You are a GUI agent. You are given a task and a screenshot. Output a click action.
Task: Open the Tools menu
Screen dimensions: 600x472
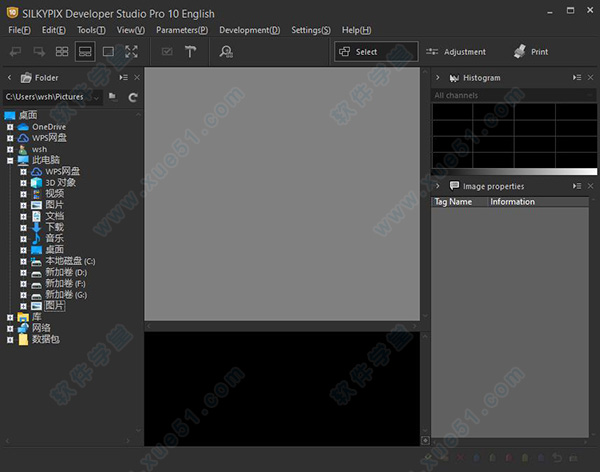[x=91, y=30]
